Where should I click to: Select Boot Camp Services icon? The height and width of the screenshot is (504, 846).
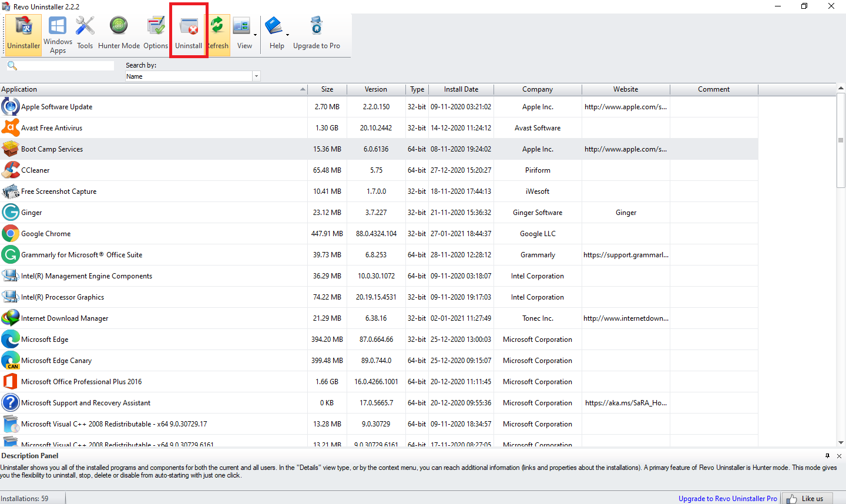(11, 149)
